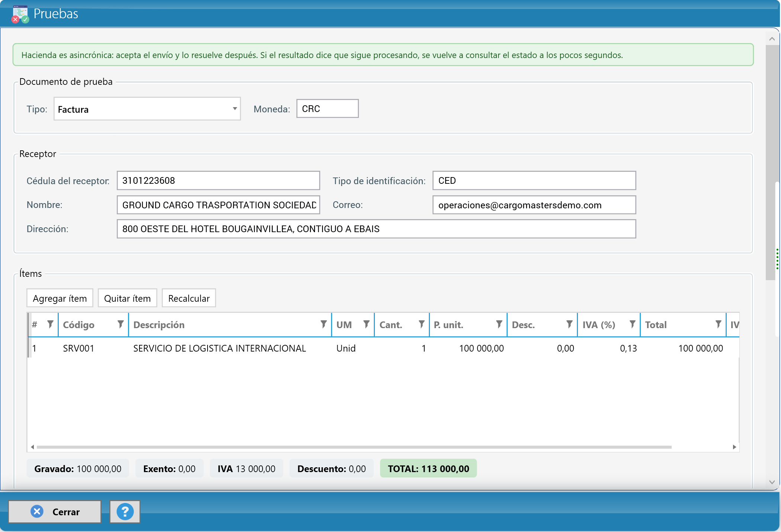Viewport: 781px width, 532px height.
Task: Open the IVA (%) column filter icon
Action: pyautogui.click(x=632, y=324)
